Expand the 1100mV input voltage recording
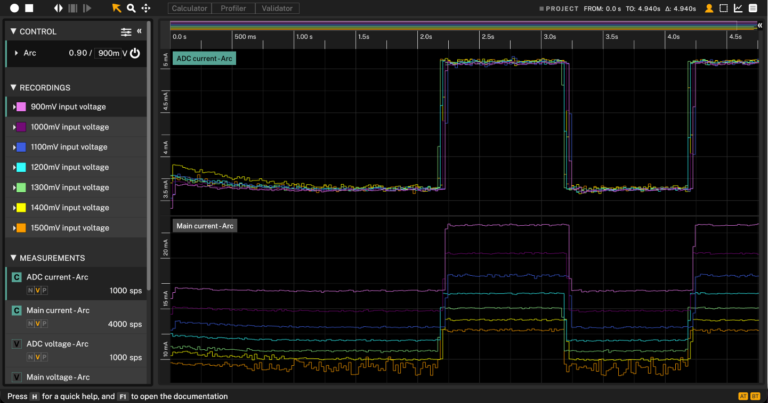Image resolution: width=768 pixels, height=403 pixels. [x=14, y=147]
